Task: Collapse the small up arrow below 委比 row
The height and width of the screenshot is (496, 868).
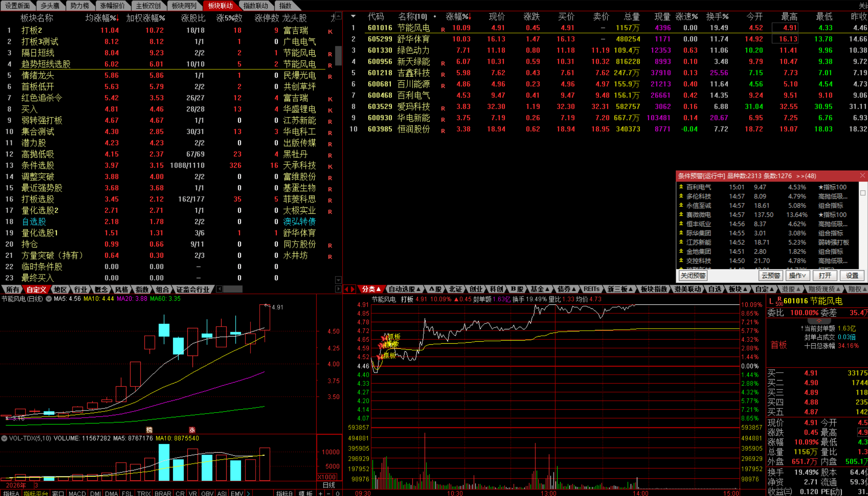Action: 819,321
